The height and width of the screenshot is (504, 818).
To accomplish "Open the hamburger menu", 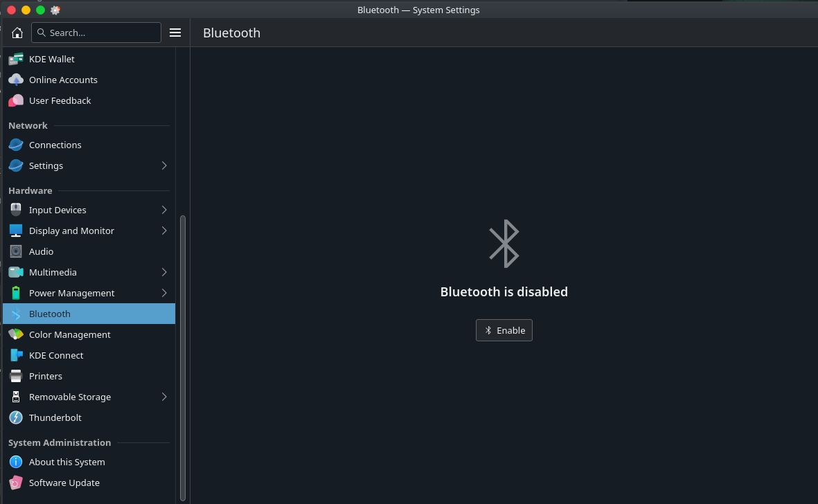I will pyautogui.click(x=175, y=33).
